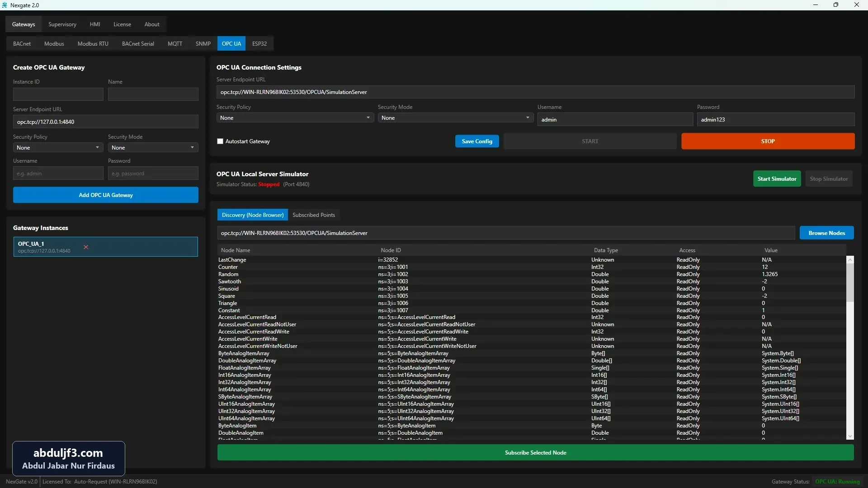868x488 pixels.
Task: Select the DoubleAnalogItem node row
Action: 531,433
